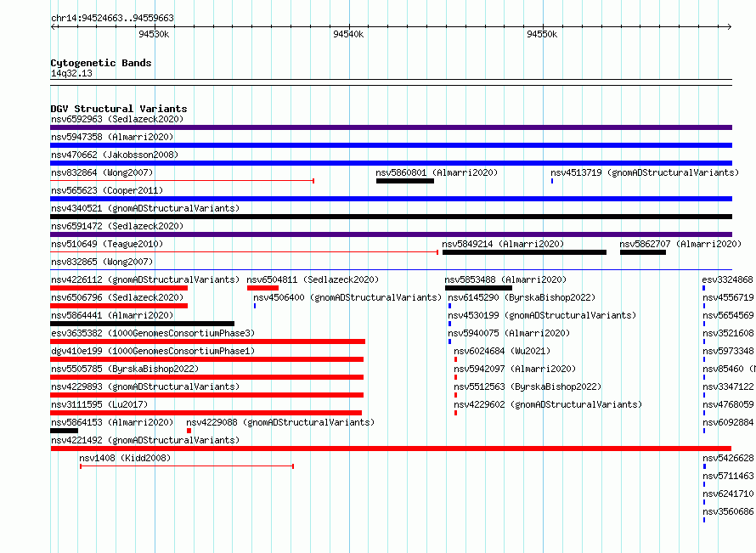Open nsv5853488 (Almarri2020) label
The image size is (756, 553).
tap(505, 279)
